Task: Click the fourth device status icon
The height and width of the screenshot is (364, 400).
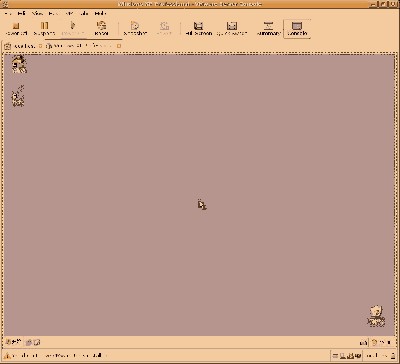Action: [358, 356]
